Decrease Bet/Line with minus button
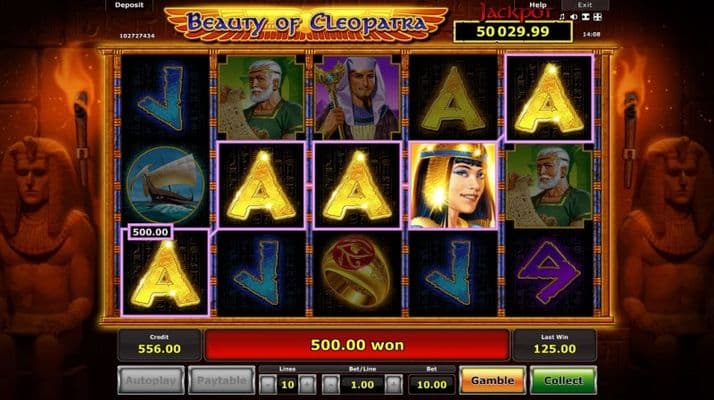 tap(331, 385)
